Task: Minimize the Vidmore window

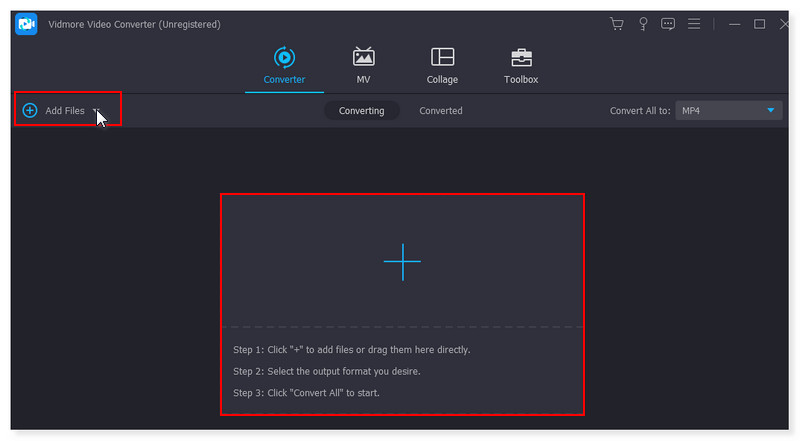Action: coord(735,24)
